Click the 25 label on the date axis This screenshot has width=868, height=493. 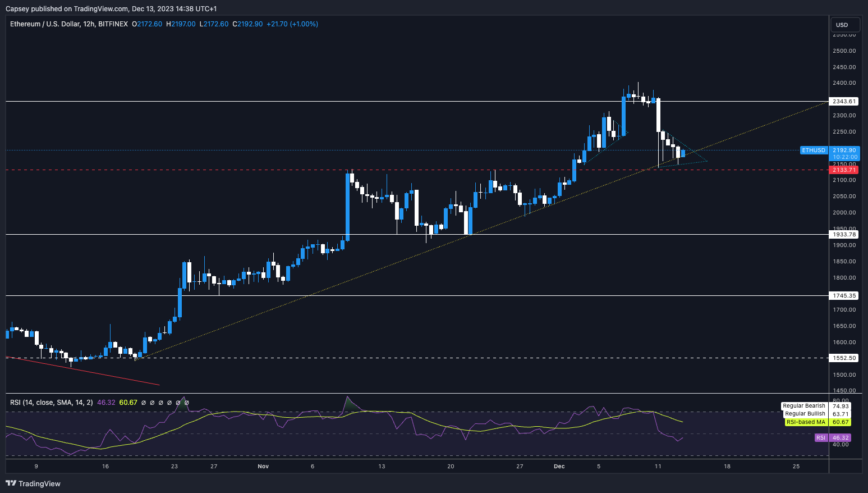796,467
